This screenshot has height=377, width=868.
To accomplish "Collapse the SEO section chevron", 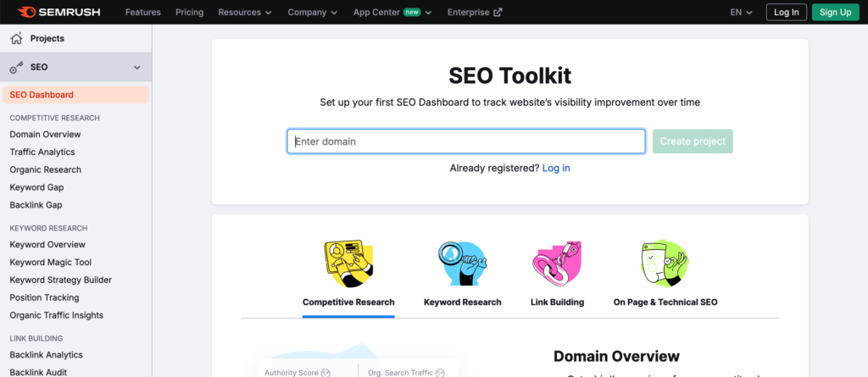I will click(x=137, y=68).
